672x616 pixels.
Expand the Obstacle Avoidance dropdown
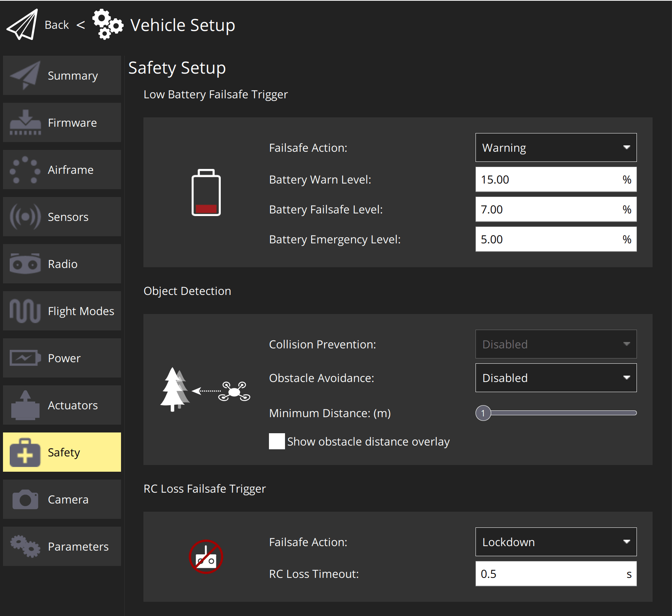pos(555,378)
